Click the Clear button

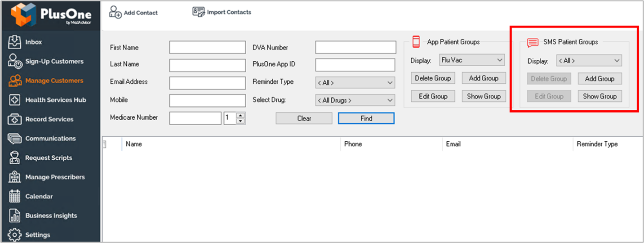(304, 118)
